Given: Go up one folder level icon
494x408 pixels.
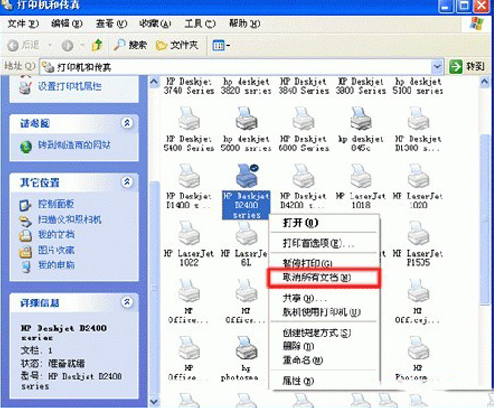Looking at the screenshot, I should (97, 45).
